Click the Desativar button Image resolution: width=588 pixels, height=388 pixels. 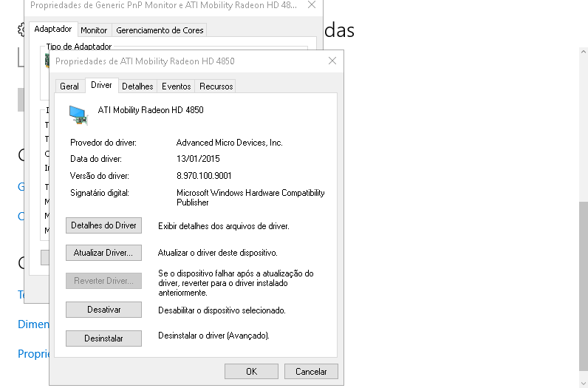click(103, 310)
